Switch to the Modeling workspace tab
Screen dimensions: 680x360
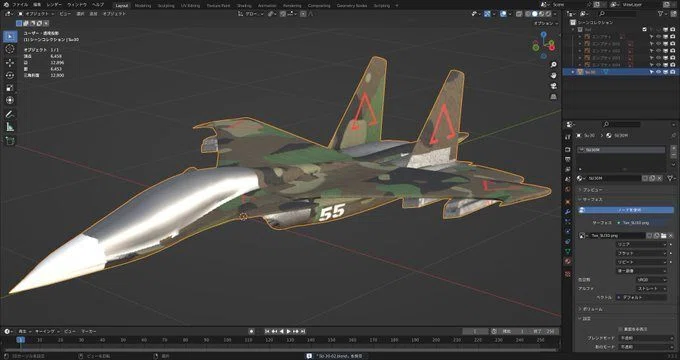pos(143,6)
